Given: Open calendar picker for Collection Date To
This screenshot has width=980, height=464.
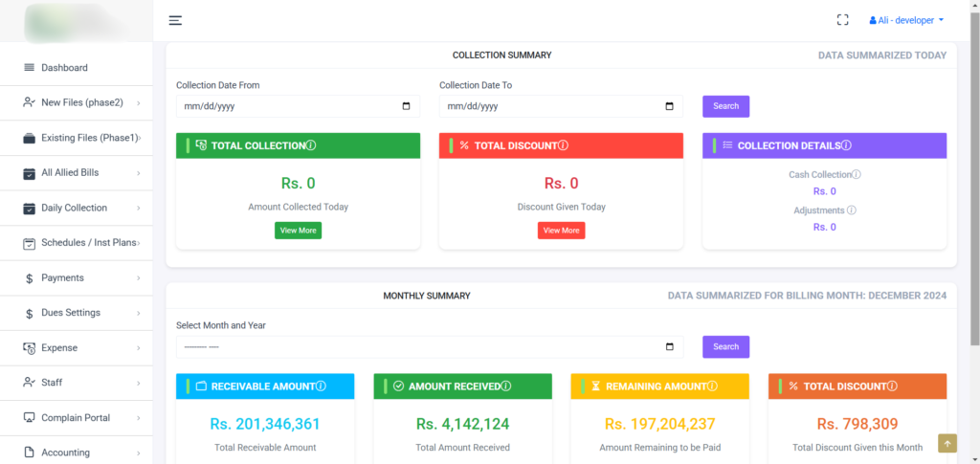Looking at the screenshot, I should [669, 106].
